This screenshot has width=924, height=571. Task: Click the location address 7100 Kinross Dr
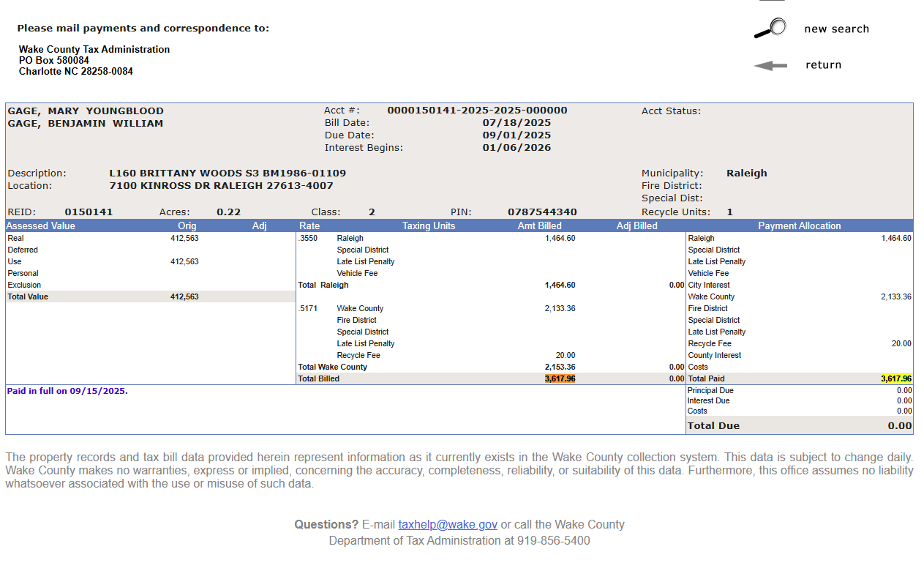point(221,186)
